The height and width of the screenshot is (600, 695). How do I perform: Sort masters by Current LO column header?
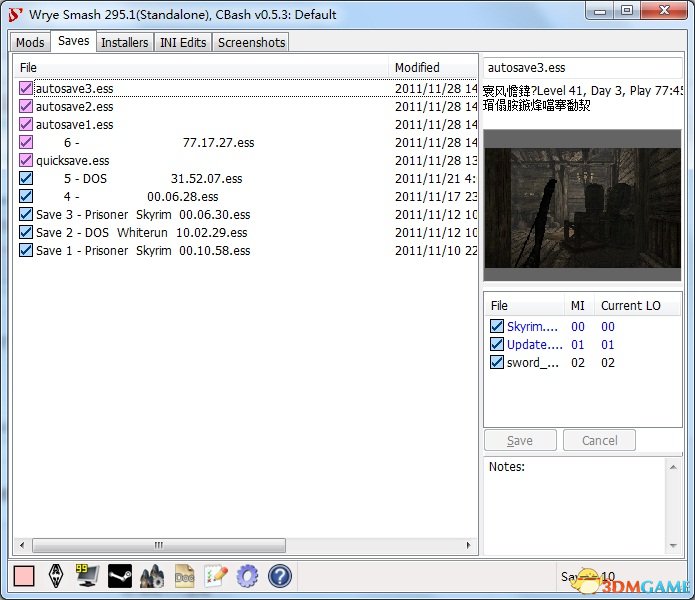(637, 305)
